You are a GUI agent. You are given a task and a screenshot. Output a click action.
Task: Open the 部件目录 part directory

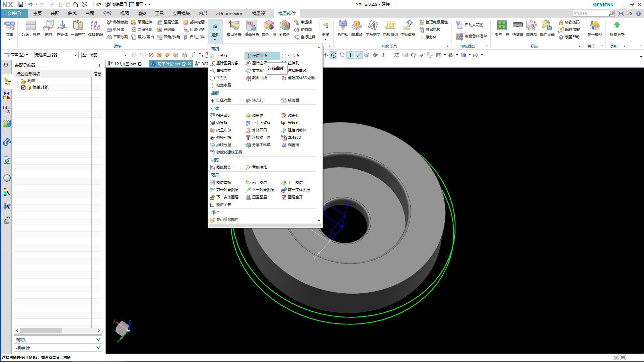pos(547,28)
